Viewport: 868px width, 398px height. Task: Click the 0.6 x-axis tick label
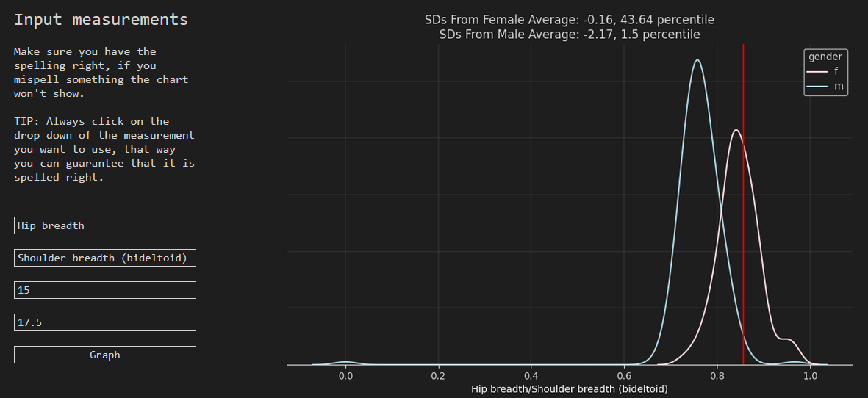[x=625, y=377]
